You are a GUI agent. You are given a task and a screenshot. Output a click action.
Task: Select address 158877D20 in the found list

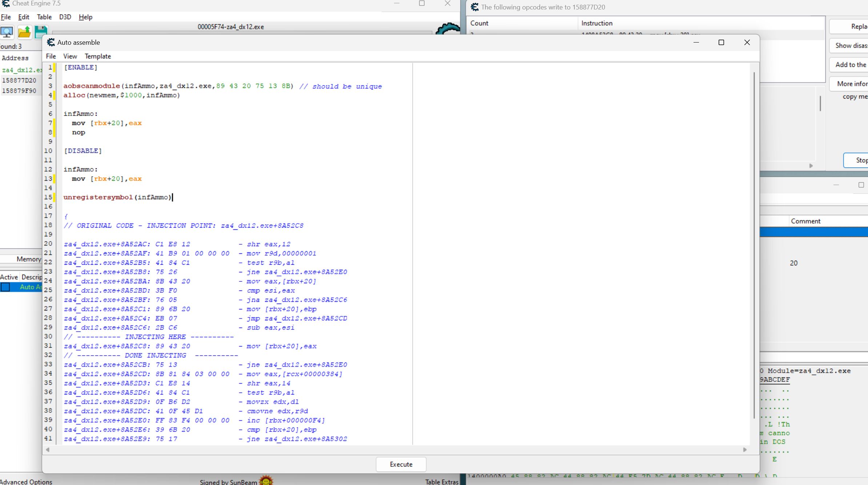tap(19, 80)
